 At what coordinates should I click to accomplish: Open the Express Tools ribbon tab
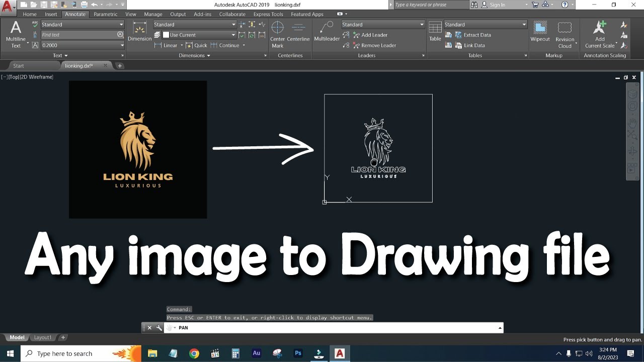(268, 14)
